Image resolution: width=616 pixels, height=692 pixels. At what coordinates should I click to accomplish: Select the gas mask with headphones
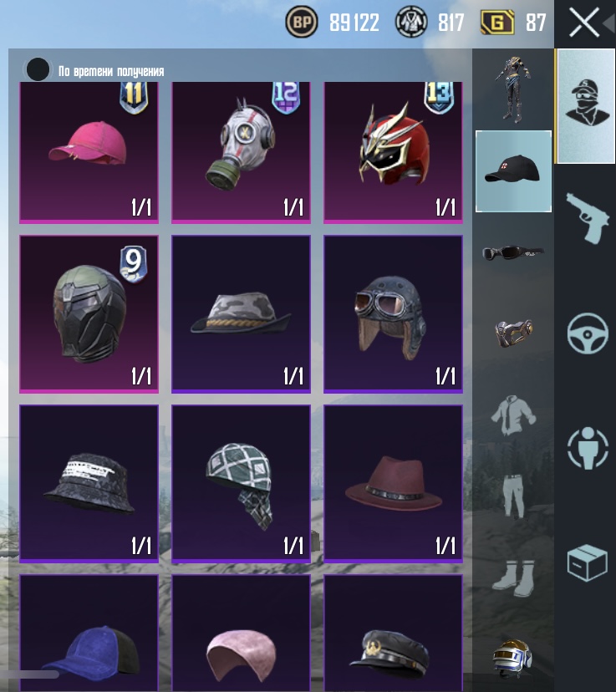[x=241, y=152]
